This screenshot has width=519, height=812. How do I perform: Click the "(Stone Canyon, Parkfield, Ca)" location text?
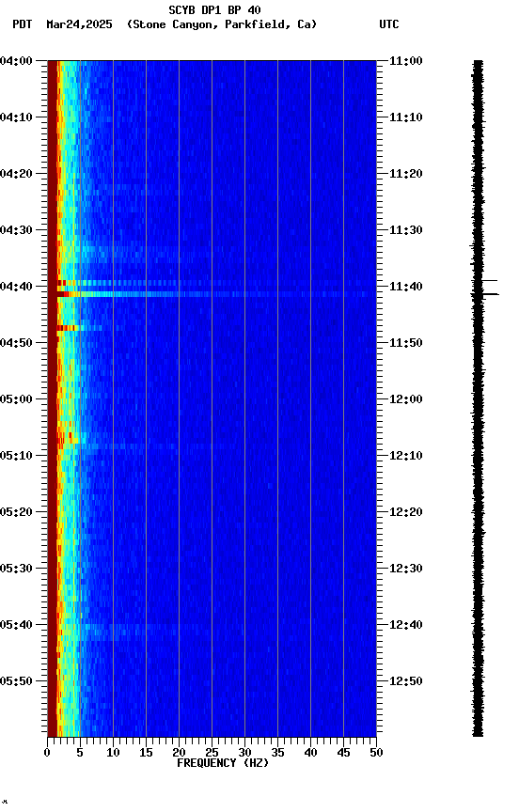[222, 24]
